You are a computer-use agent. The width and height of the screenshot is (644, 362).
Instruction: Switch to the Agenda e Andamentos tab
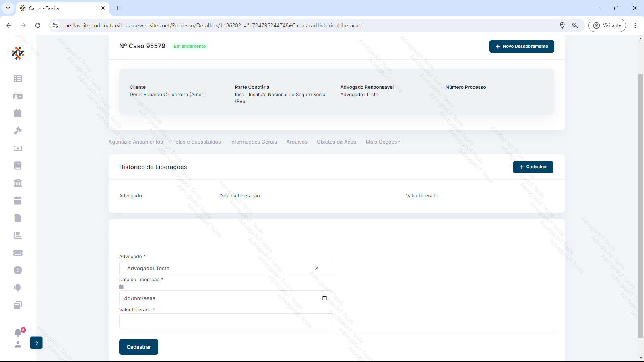[136, 142]
